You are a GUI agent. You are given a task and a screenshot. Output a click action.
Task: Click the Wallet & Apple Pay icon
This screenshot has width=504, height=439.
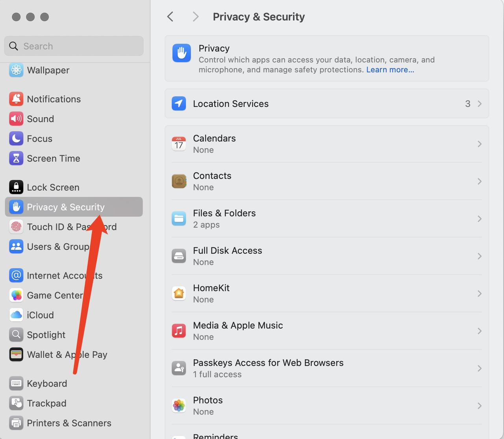[16, 354]
